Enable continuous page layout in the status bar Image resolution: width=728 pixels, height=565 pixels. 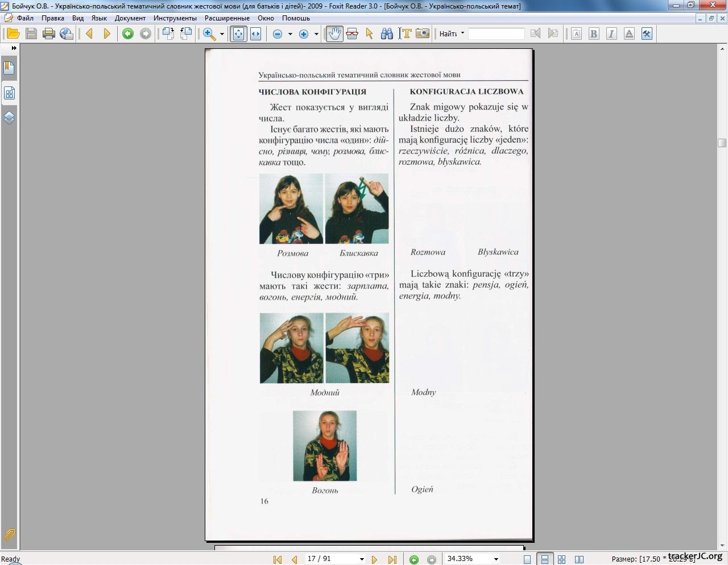tap(544, 559)
